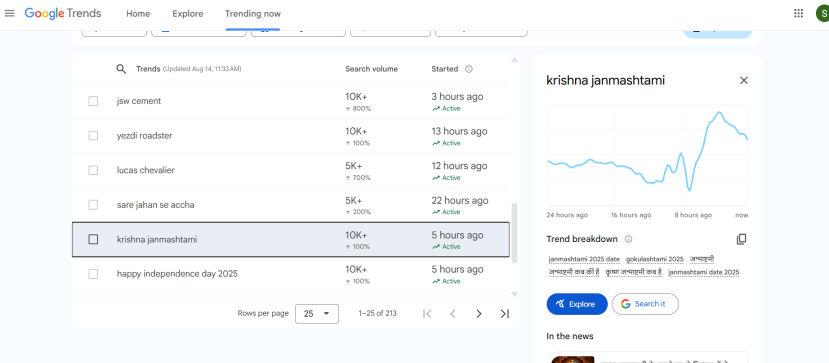Jump to the last results page
The width and height of the screenshot is (829, 363).
click(504, 313)
